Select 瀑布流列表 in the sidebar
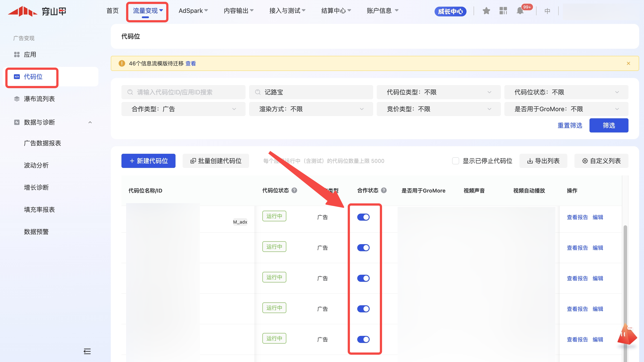This screenshot has width=644, height=362. tap(39, 99)
